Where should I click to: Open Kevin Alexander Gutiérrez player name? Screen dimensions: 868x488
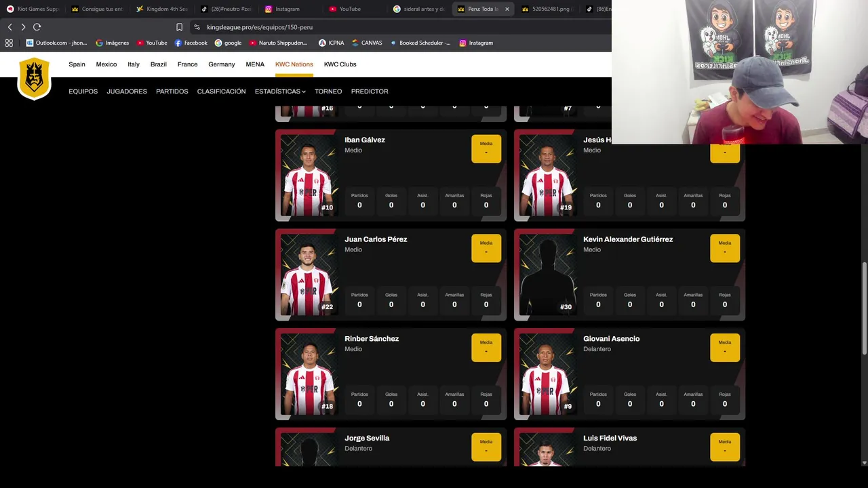click(x=628, y=239)
